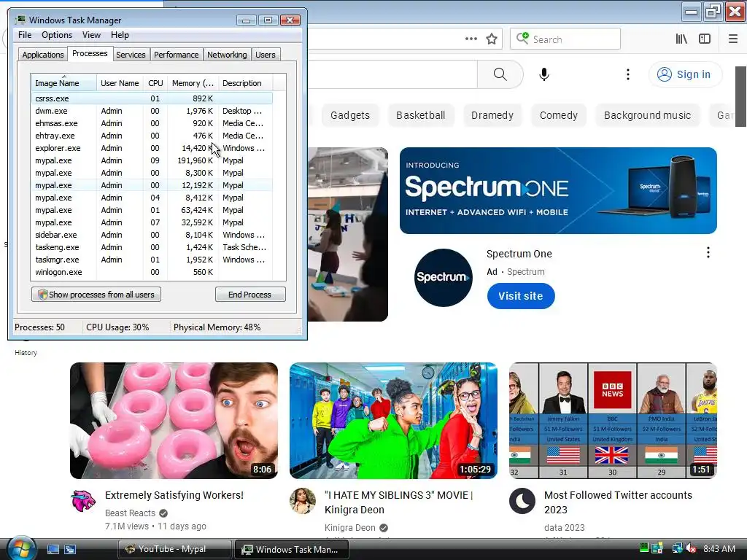Click the Spectrum round logo
The height and width of the screenshot is (560, 747).
[443, 278]
